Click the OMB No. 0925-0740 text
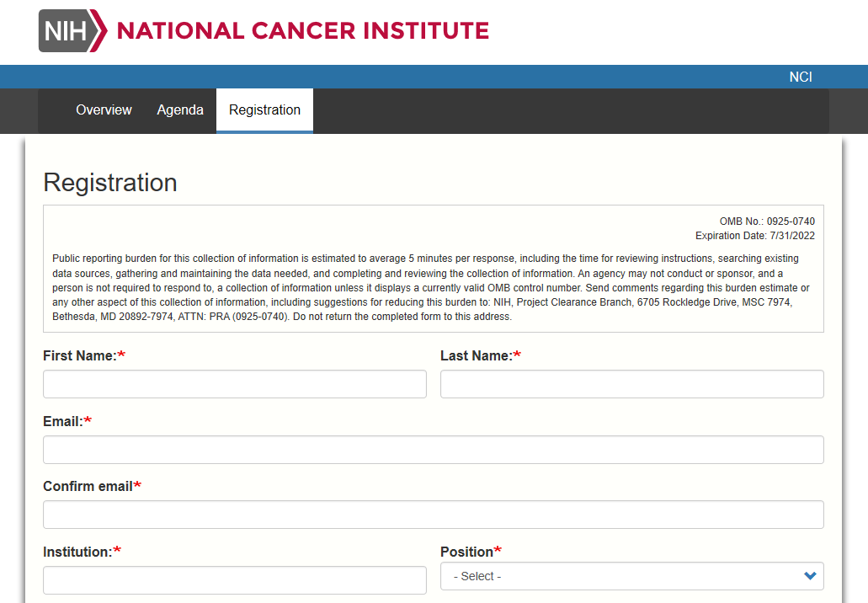The height and width of the screenshot is (603, 868). (x=766, y=221)
